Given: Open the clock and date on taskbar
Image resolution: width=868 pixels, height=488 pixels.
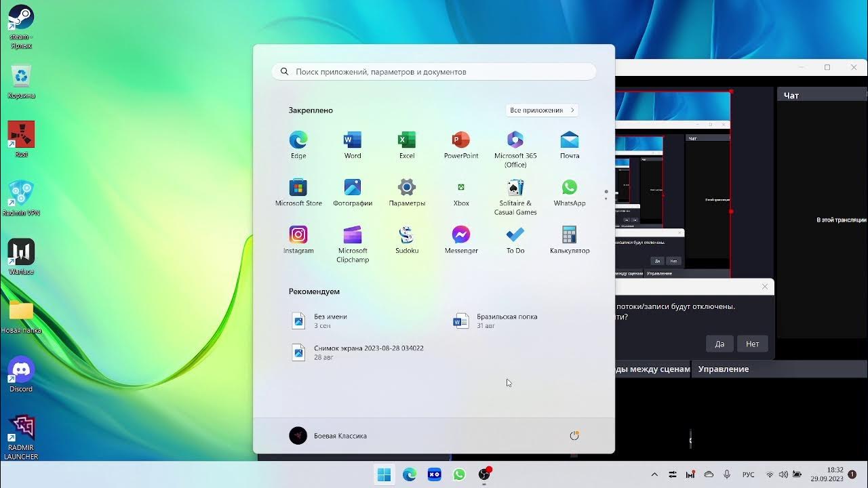Looking at the screenshot, I should click(827, 474).
